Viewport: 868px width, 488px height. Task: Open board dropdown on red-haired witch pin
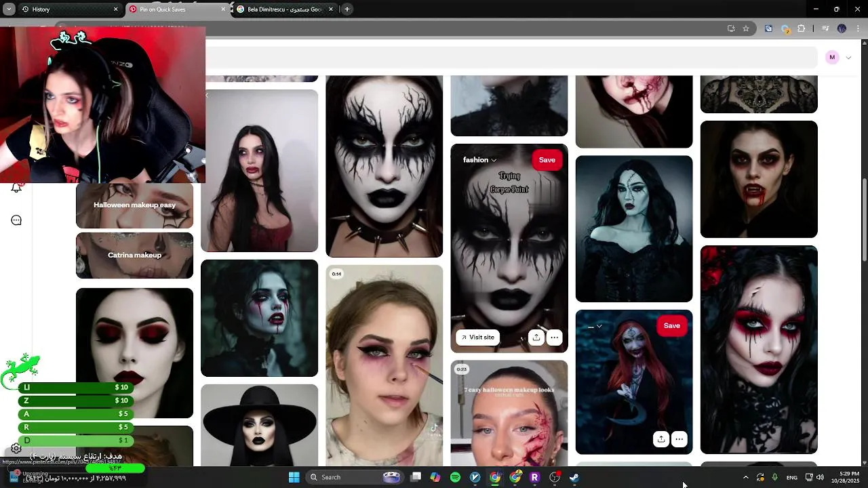pyautogui.click(x=595, y=326)
